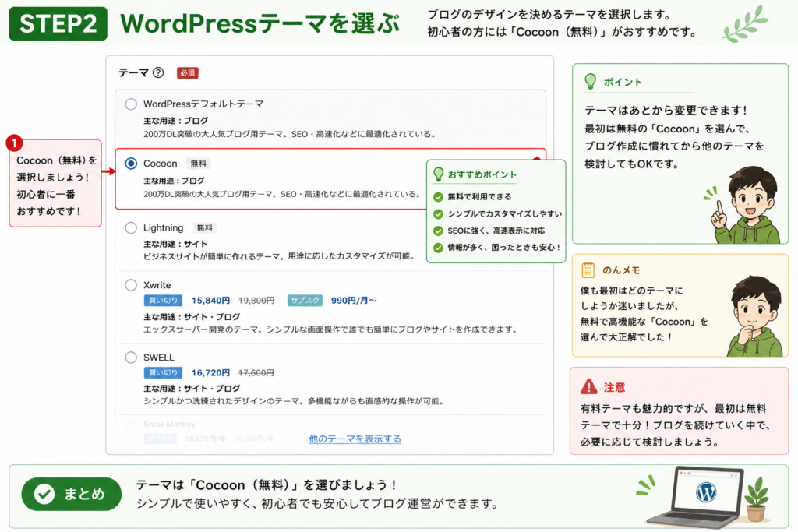
Task: Click the SWELL theme name label
Action: [159, 358]
